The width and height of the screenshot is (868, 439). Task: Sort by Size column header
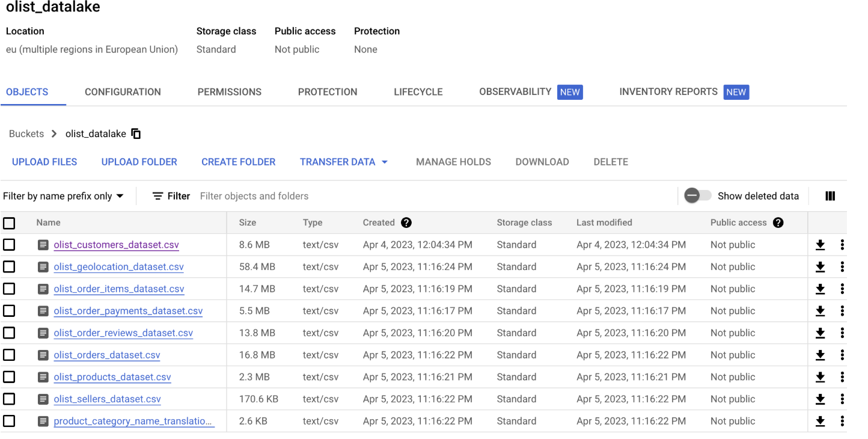click(248, 223)
